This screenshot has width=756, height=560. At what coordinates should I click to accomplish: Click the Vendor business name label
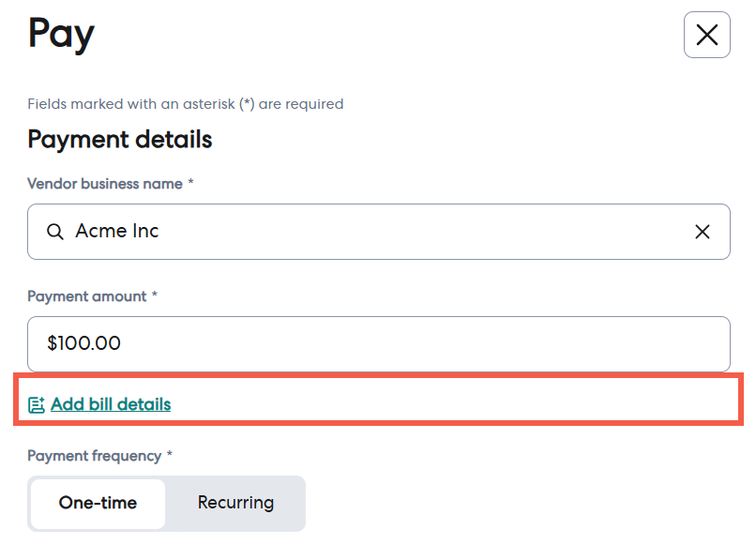105,184
